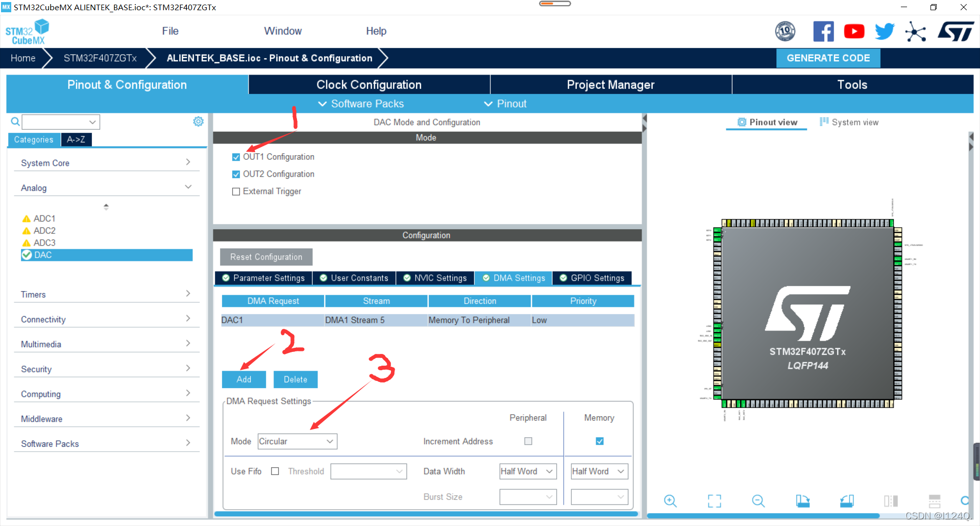
Task: Open Memory Data Width dropdown
Action: pos(599,471)
